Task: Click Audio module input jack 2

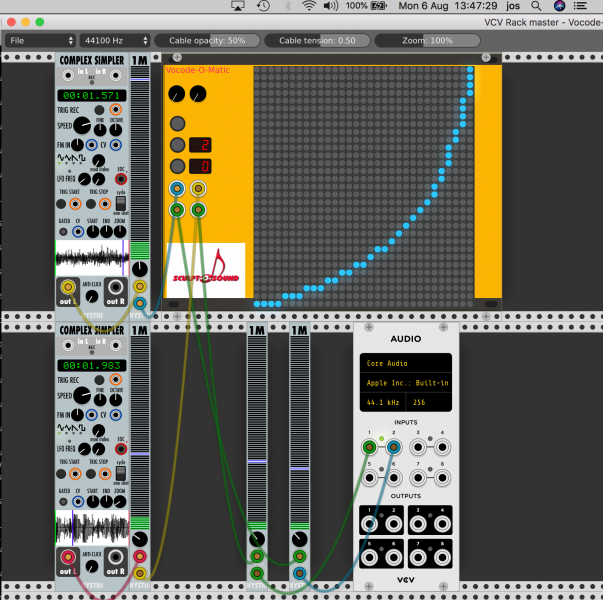Action: click(393, 447)
